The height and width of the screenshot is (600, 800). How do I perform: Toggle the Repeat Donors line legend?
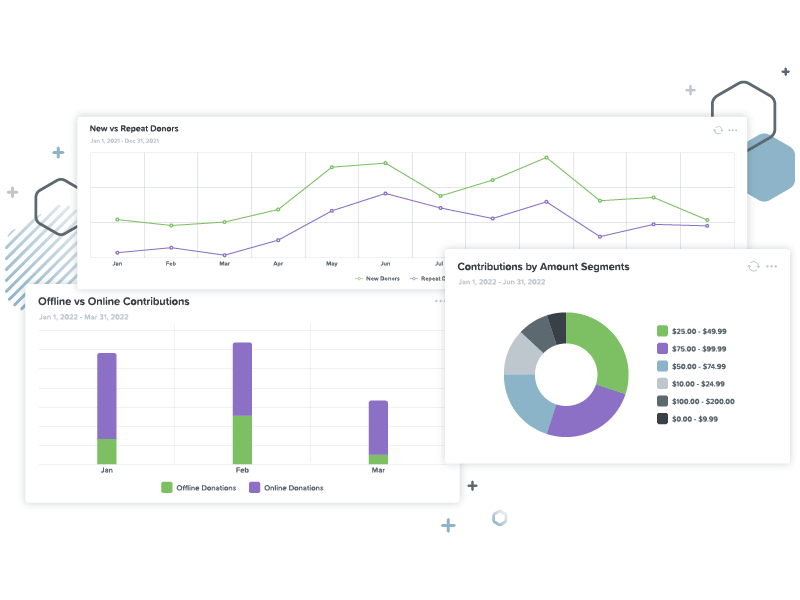point(428,279)
